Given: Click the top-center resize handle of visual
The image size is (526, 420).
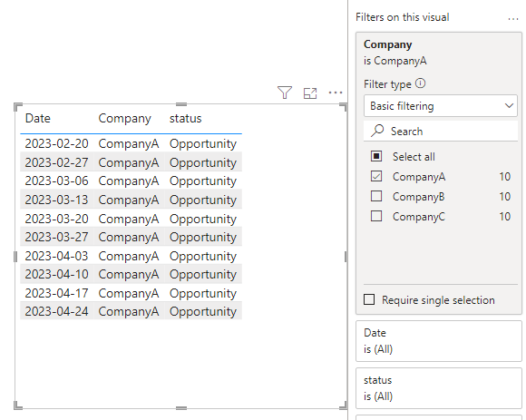Looking at the screenshot, I should click(181, 104).
